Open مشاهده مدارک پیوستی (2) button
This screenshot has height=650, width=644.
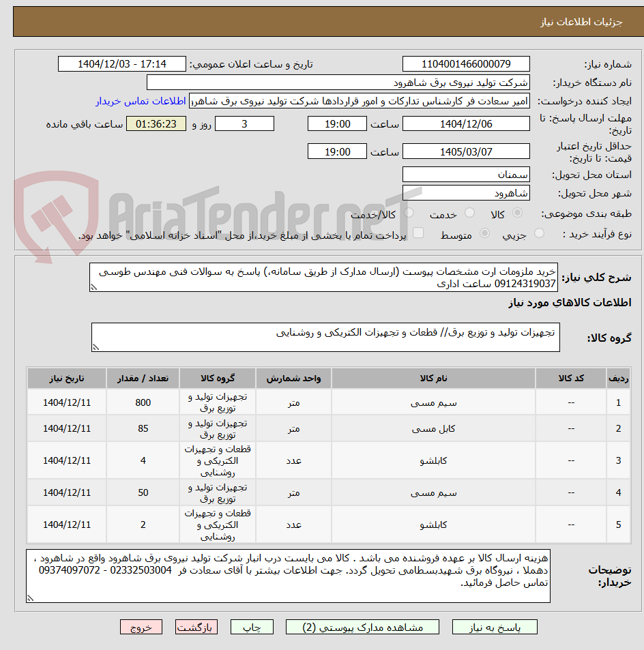tap(362, 627)
